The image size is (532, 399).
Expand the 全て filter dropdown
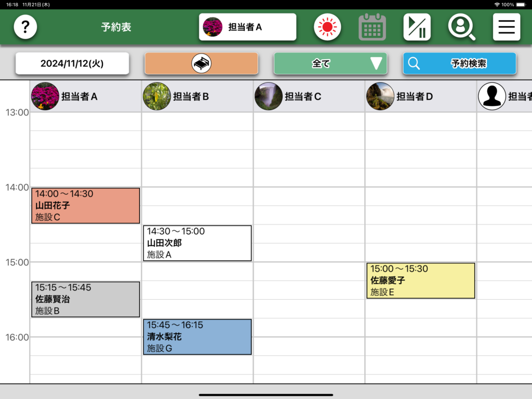pos(330,63)
